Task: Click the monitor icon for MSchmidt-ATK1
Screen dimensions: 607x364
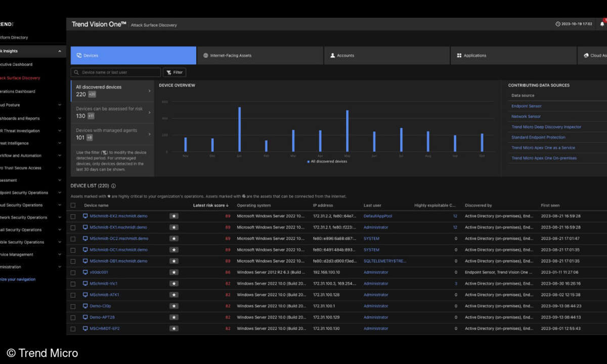Action: tap(85, 295)
